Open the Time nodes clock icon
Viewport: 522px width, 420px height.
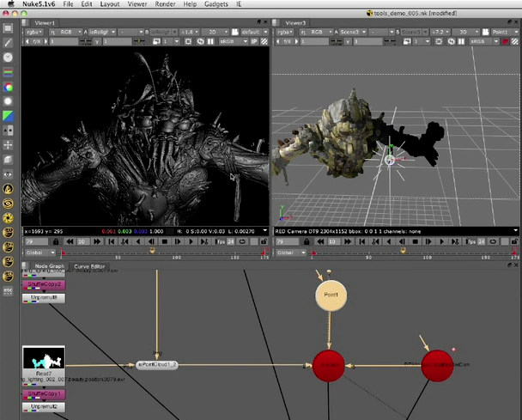click(x=8, y=58)
